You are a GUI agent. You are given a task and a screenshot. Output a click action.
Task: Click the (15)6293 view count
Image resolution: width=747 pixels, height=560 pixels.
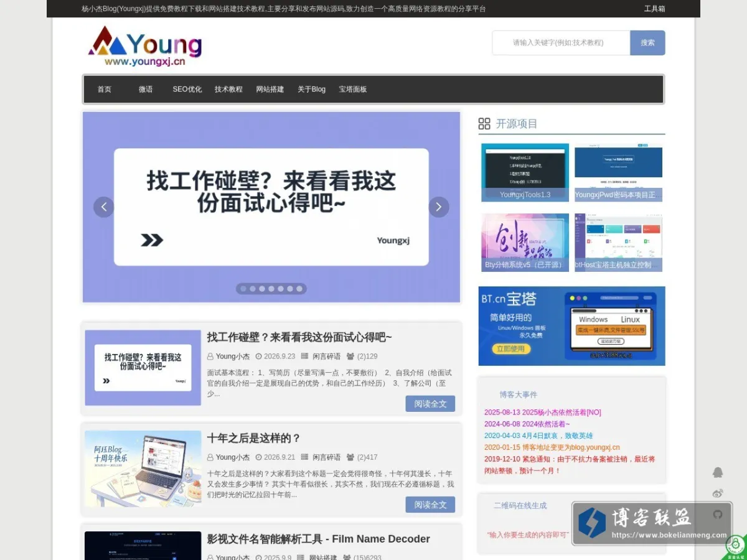click(x=367, y=558)
